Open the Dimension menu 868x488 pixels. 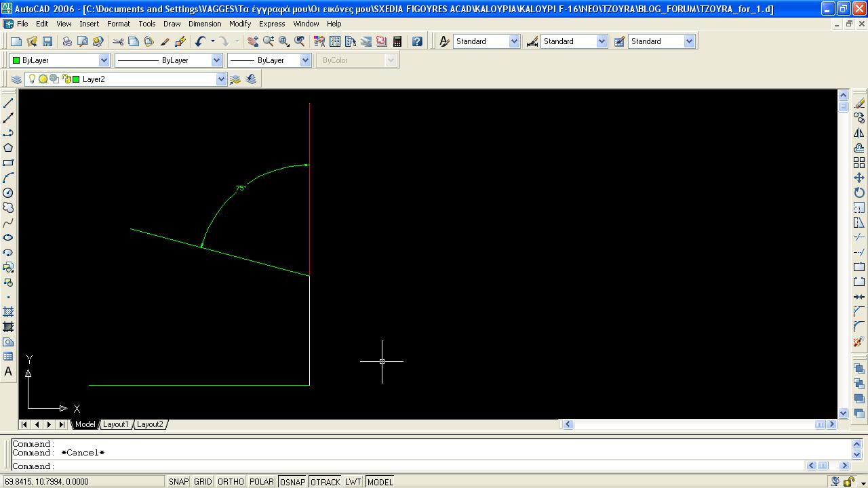(205, 24)
